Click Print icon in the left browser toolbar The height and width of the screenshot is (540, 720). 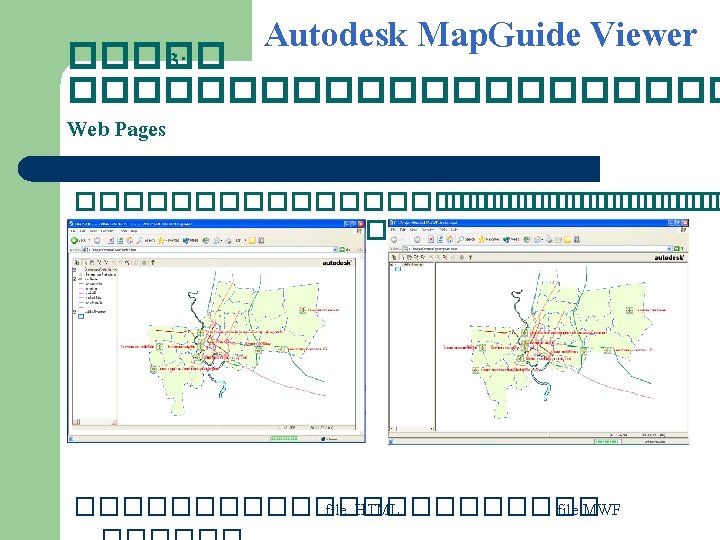point(228,240)
